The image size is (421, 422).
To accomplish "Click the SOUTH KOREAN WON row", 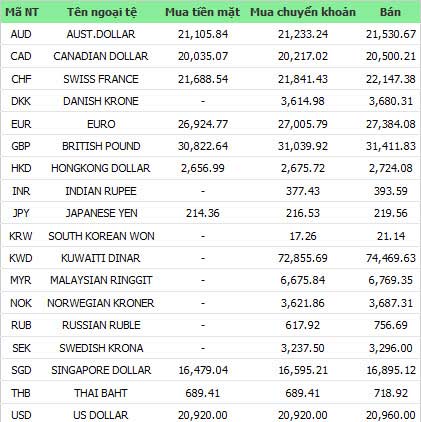I will pos(211,236).
